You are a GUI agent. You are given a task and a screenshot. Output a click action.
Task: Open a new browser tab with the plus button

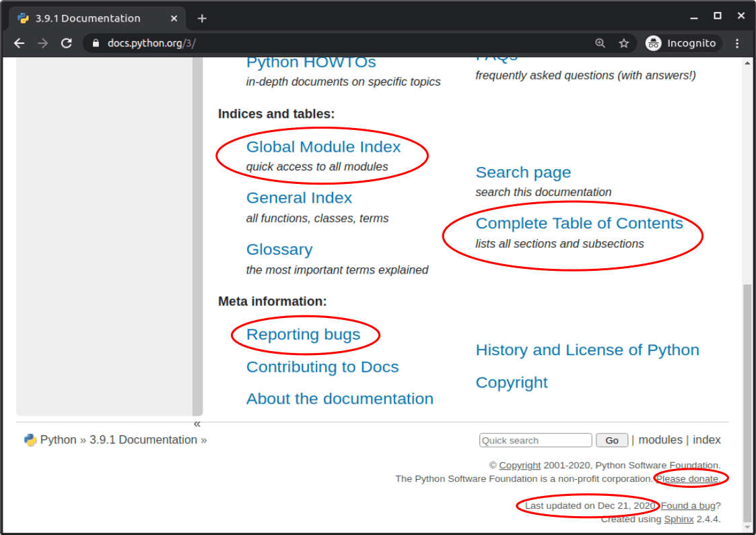pyautogui.click(x=202, y=18)
